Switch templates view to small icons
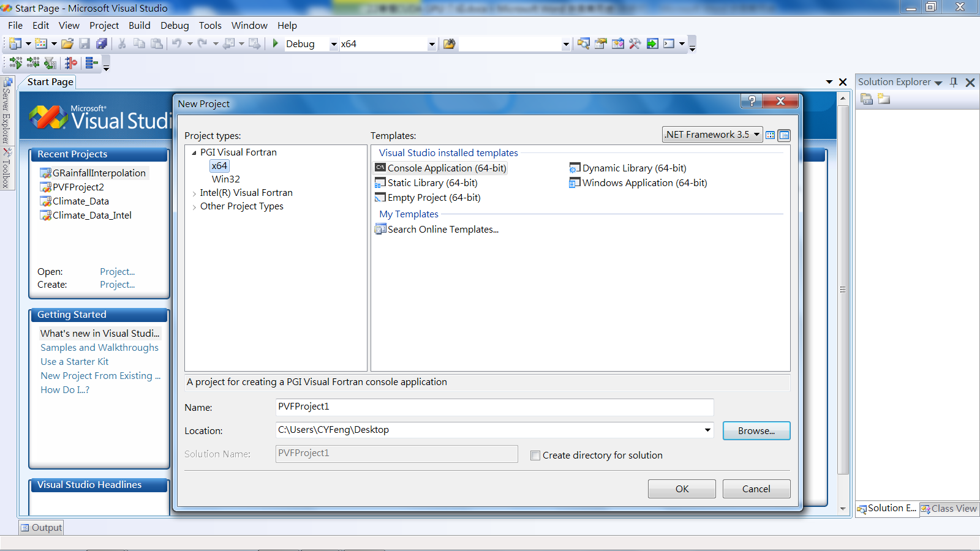Viewport: 980px width, 551px height. 784,135
